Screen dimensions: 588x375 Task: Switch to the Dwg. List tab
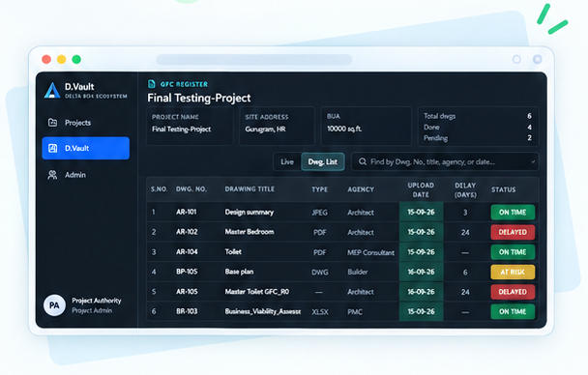322,161
